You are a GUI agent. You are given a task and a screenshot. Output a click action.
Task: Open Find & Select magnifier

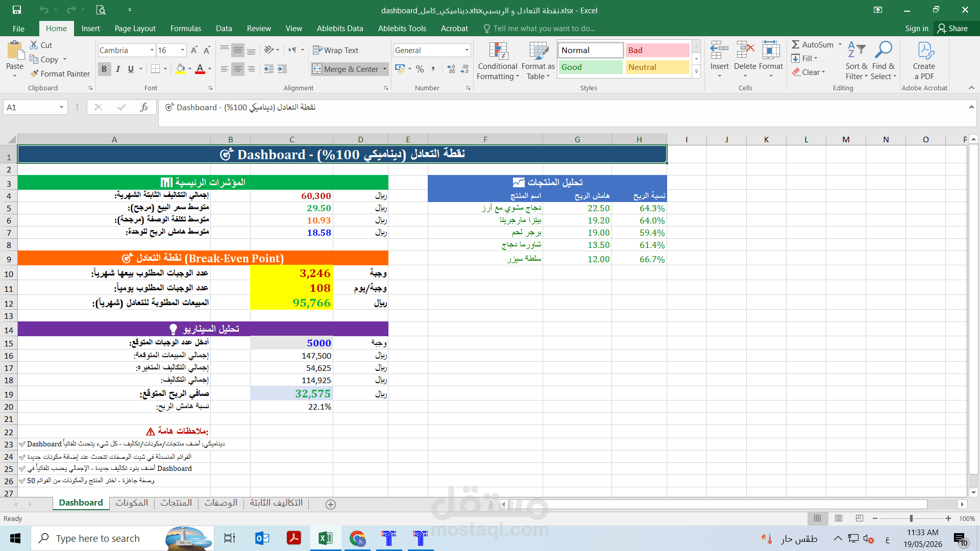pyautogui.click(x=884, y=61)
